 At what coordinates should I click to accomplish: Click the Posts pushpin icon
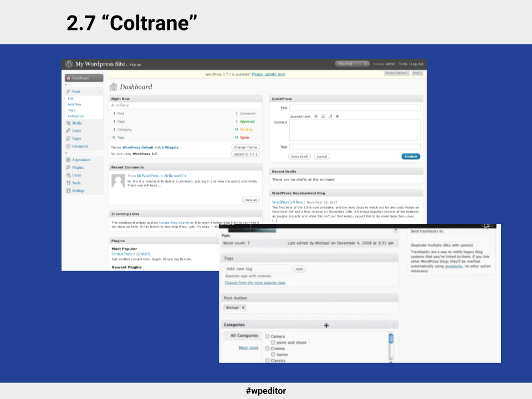click(68, 91)
